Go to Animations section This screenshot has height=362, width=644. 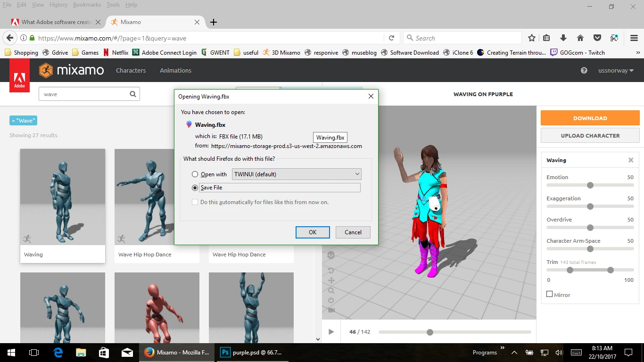point(175,70)
